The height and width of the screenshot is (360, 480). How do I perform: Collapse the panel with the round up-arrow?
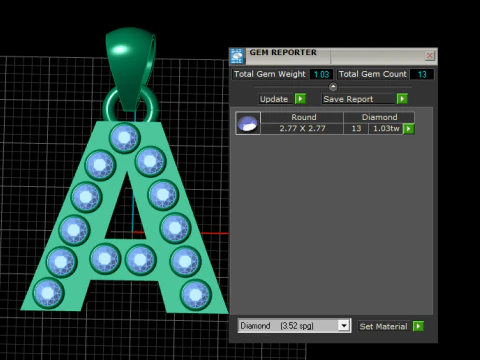coord(333,87)
